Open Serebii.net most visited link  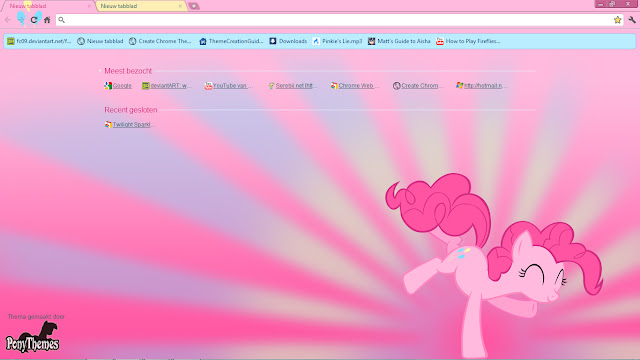click(292, 86)
